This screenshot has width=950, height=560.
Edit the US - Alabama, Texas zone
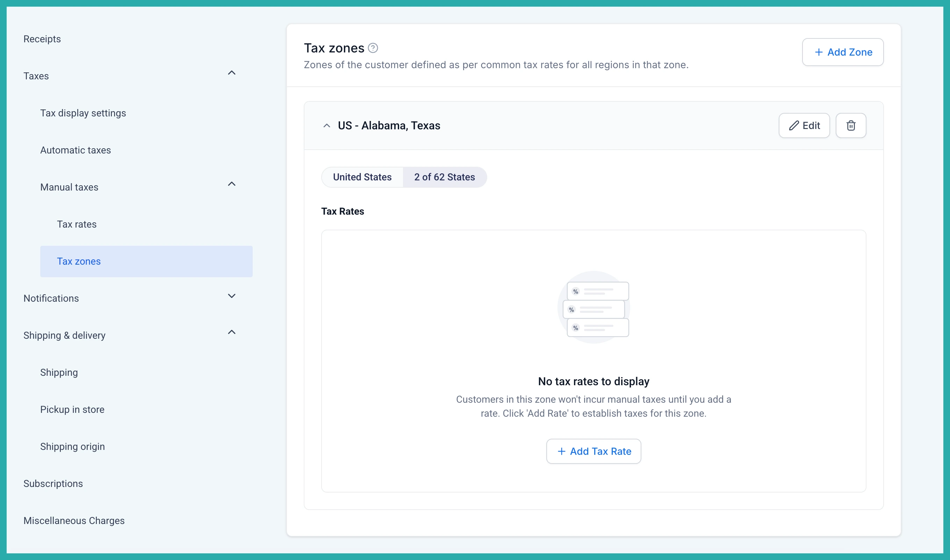(x=804, y=125)
